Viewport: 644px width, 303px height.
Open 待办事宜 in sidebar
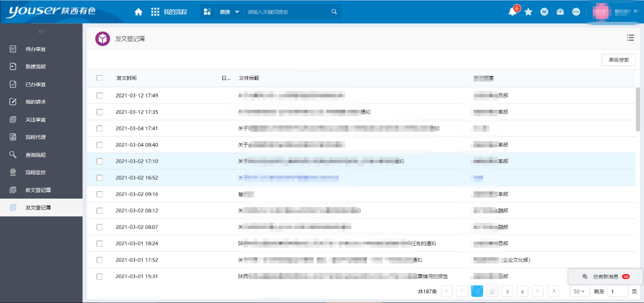point(36,49)
